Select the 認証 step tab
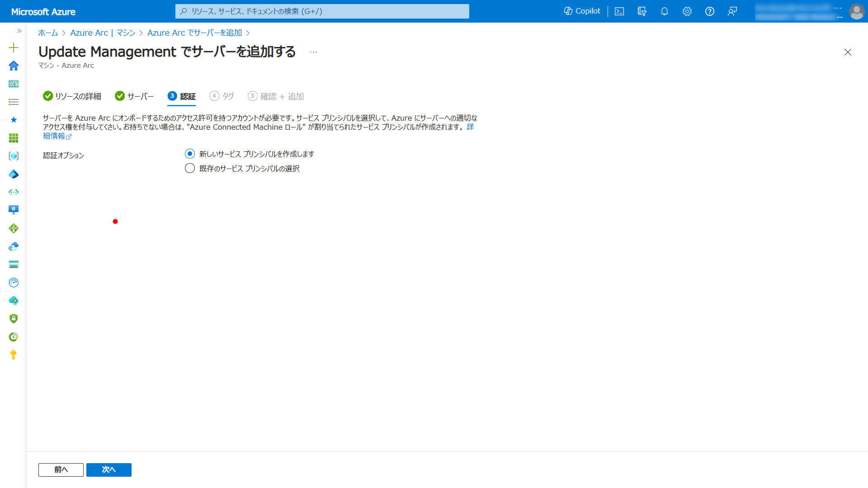Image resolution: width=868 pixels, height=488 pixels. coord(181,96)
